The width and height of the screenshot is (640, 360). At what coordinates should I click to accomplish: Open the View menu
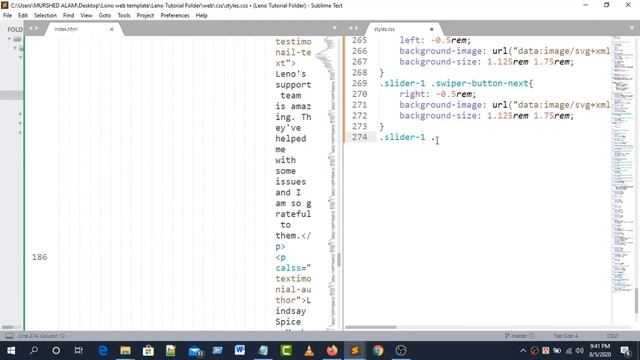coord(86,16)
